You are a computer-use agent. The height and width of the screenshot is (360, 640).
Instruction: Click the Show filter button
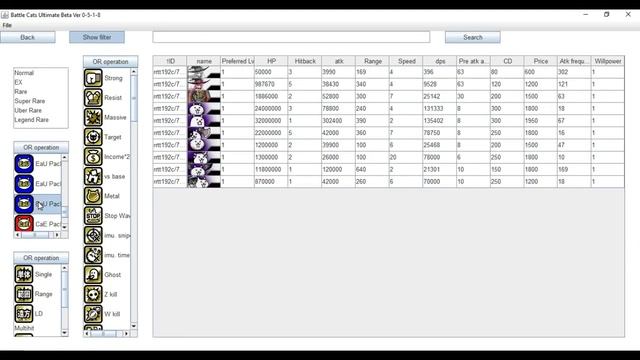[97, 37]
